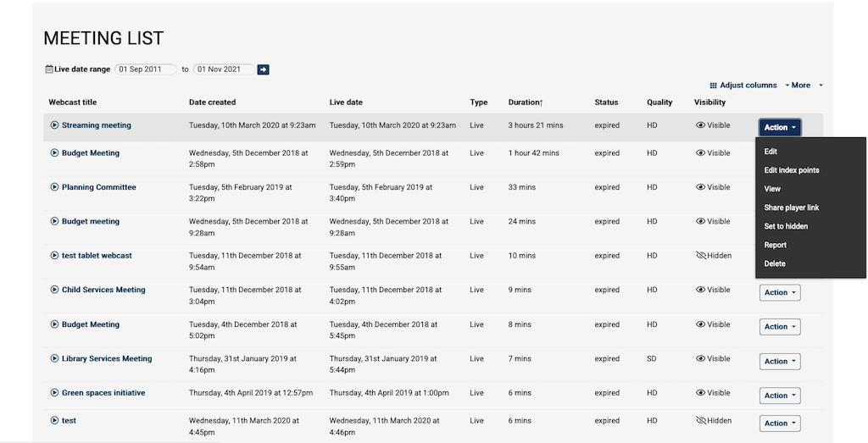Click play icon beside test tablet webcast
The image size is (868, 443).
pos(54,256)
